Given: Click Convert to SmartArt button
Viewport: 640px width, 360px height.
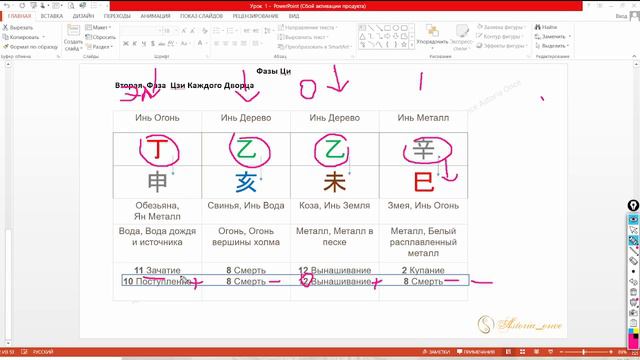Looking at the screenshot, I should [315, 47].
